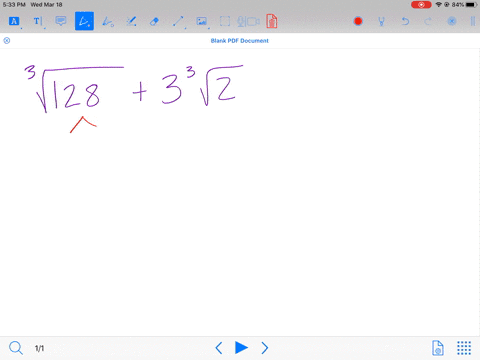Tap the toolbar handle at right edge
This screenshot has height=360, width=480.
click(473, 21)
